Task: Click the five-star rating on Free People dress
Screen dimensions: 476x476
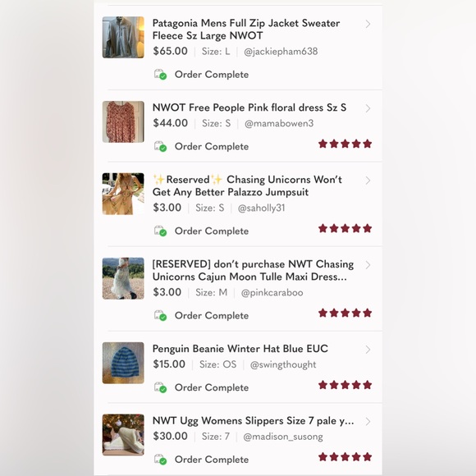Action: coord(346,144)
